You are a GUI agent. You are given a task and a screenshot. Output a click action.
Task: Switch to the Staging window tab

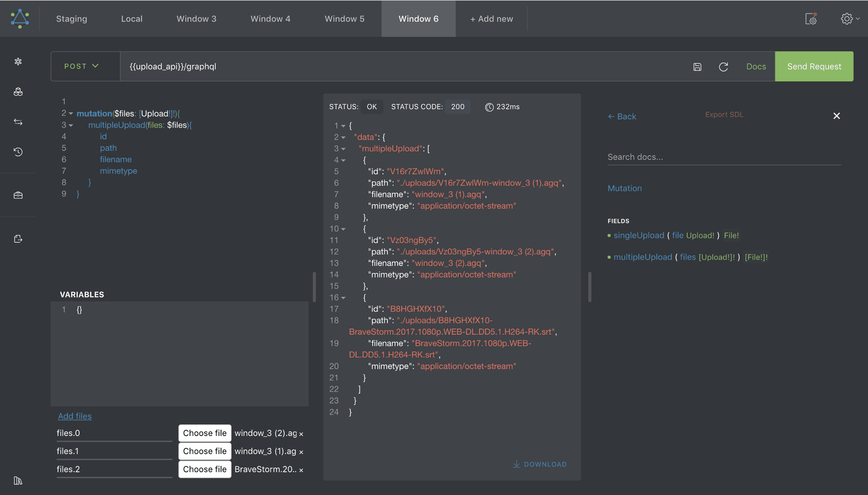[x=72, y=19]
